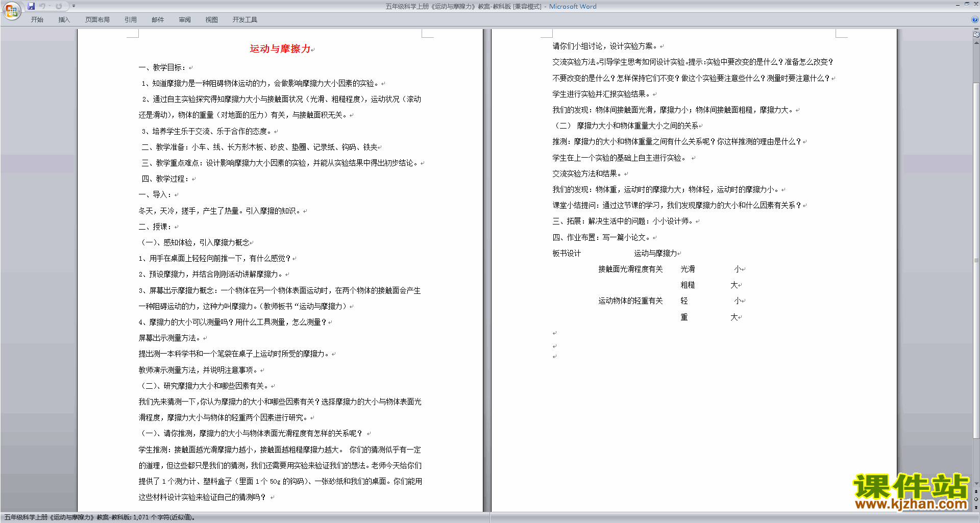
Task: Open the 插入 ribbon tab
Action: pos(64,19)
